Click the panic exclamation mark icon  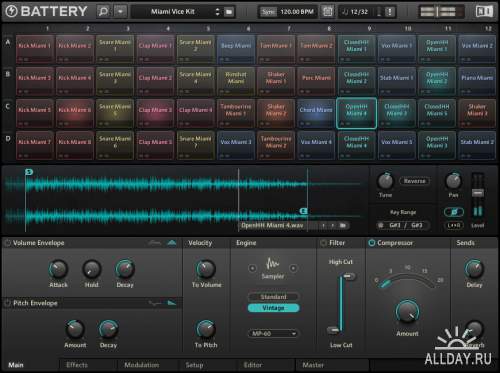pos(389,12)
